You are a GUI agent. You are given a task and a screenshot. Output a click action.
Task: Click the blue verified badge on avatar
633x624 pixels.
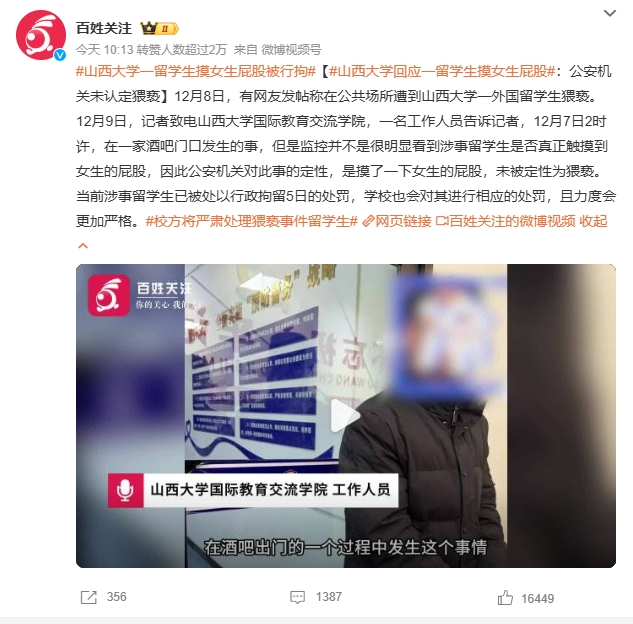coord(60,55)
